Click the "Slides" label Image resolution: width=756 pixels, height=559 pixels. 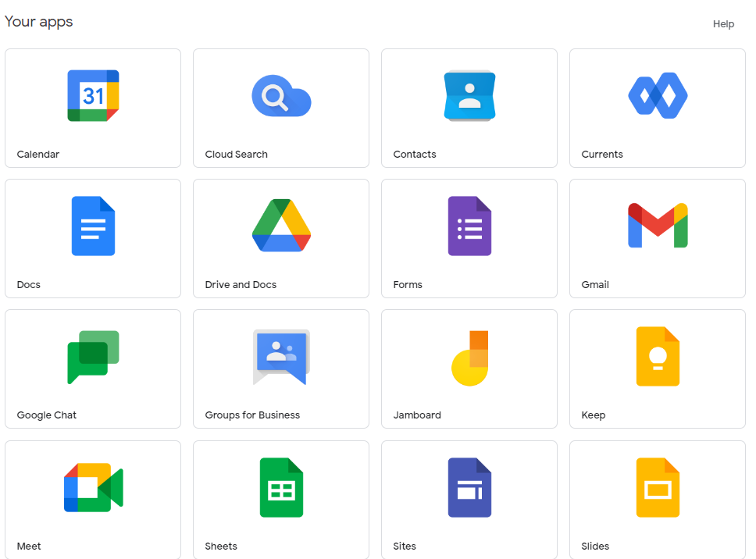point(595,546)
